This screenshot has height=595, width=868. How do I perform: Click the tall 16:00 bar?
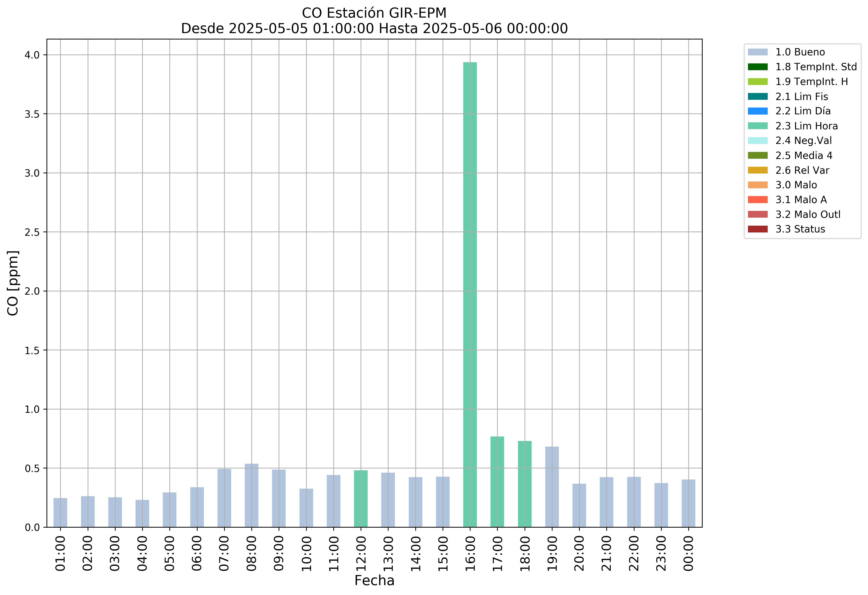[470, 294]
